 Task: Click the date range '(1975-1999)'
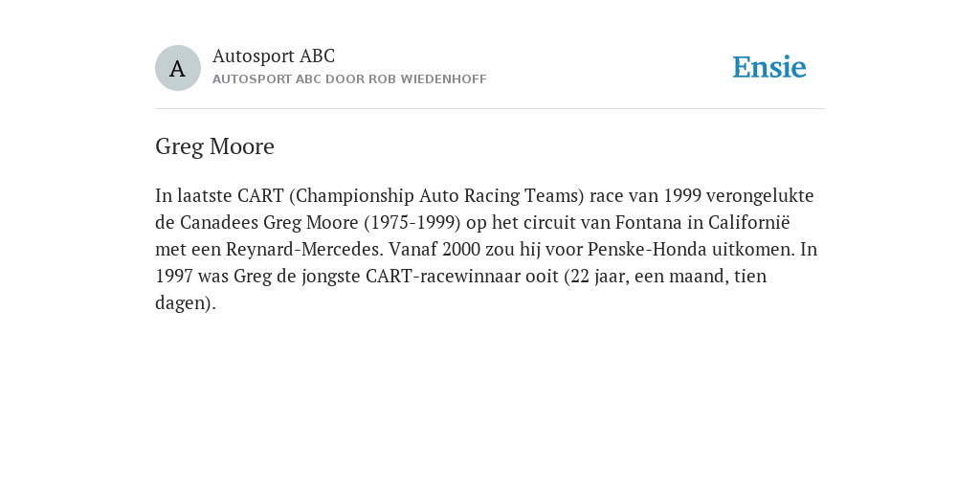pos(412,222)
